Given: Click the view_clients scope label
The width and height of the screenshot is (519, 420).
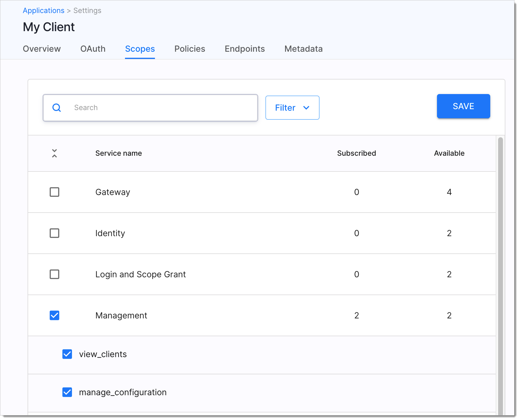Looking at the screenshot, I should [x=103, y=354].
